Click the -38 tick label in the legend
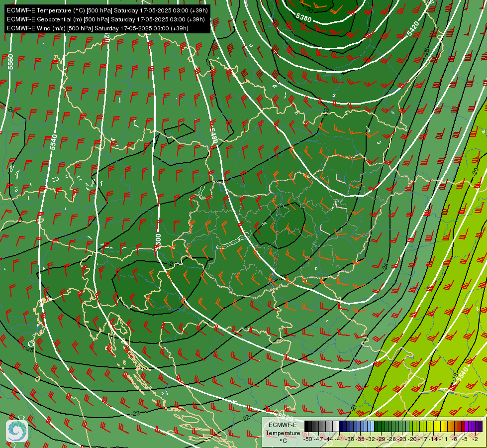The width and height of the screenshot is (487, 448). tap(349, 440)
